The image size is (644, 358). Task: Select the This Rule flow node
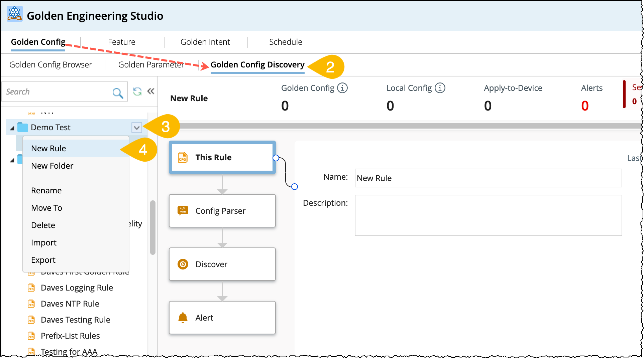[222, 157]
